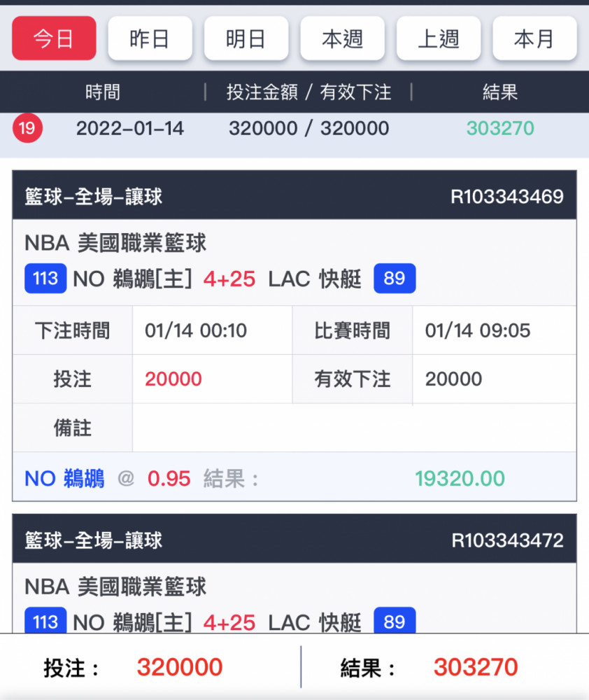This screenshot has height=700, width=589.
Task: Open bet order R103343472 header
Action: 294,539
